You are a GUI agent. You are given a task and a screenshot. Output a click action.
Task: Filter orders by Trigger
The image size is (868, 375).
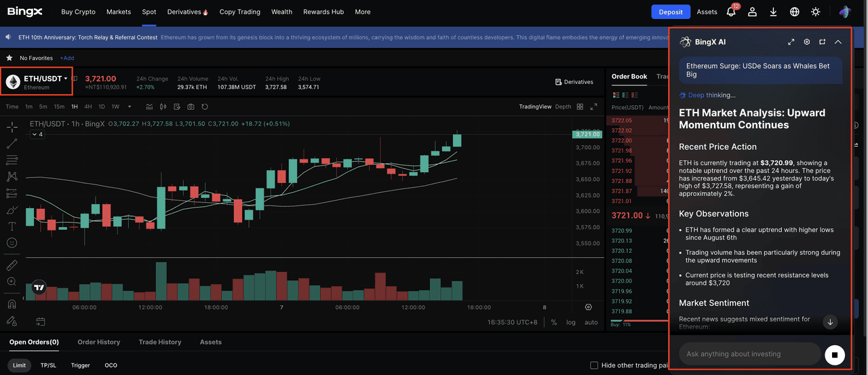[81, 366]
